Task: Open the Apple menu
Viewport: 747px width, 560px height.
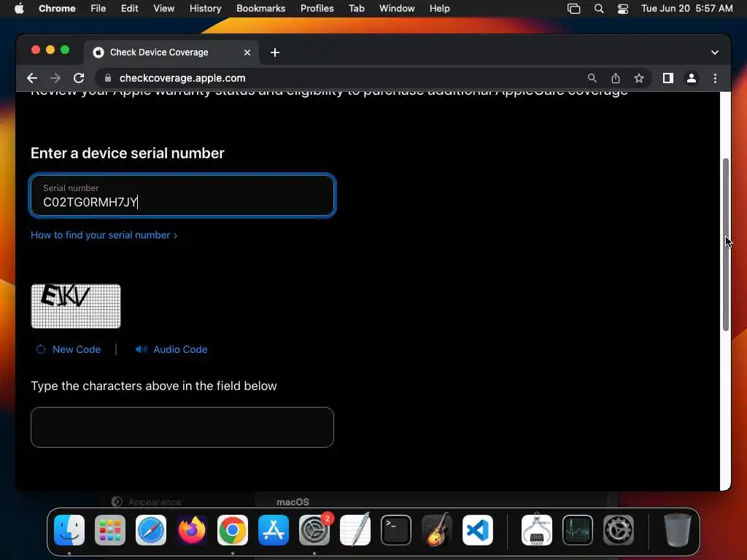Action: (x=19, y=9)
